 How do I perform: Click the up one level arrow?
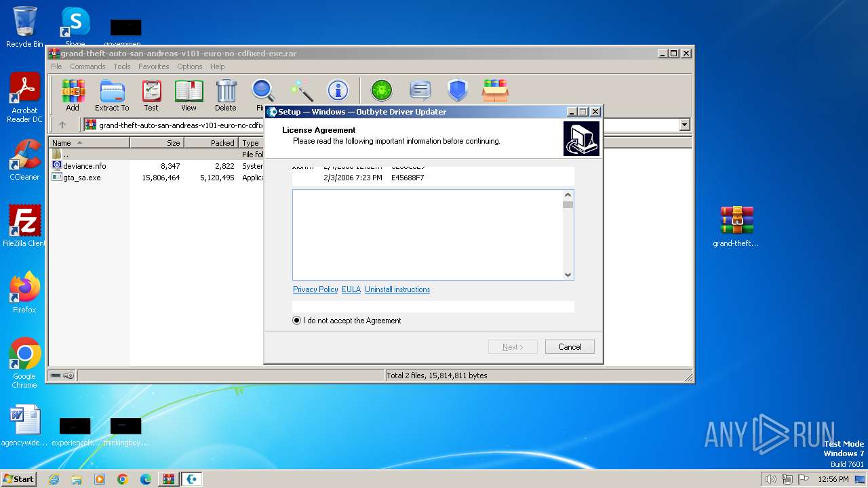click(x=62, y=125)
